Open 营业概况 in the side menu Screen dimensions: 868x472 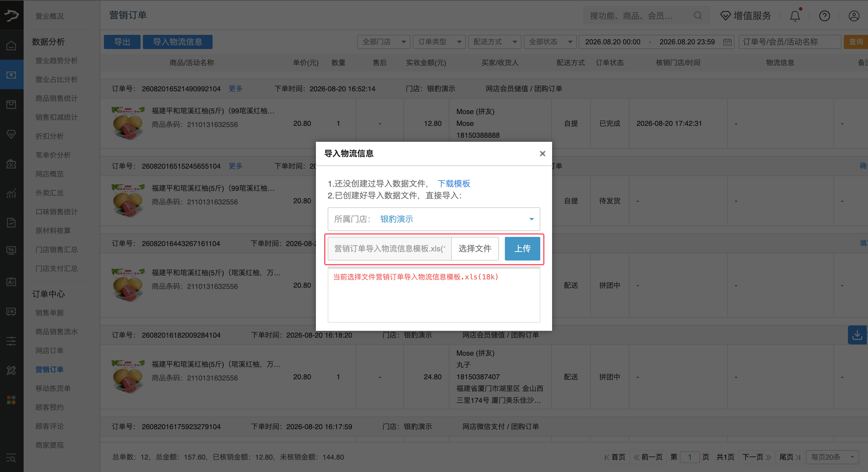tap(50, 16)
